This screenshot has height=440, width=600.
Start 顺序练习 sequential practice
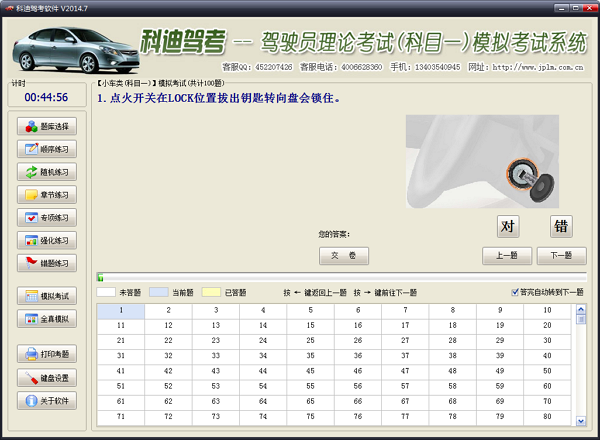pos(47,149)
